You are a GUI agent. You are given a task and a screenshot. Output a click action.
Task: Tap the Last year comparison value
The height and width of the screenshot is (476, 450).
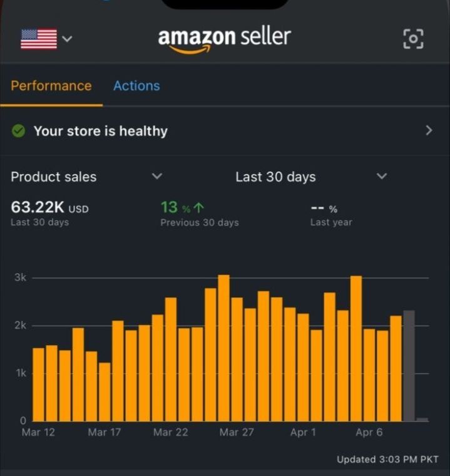pos(324,209)
